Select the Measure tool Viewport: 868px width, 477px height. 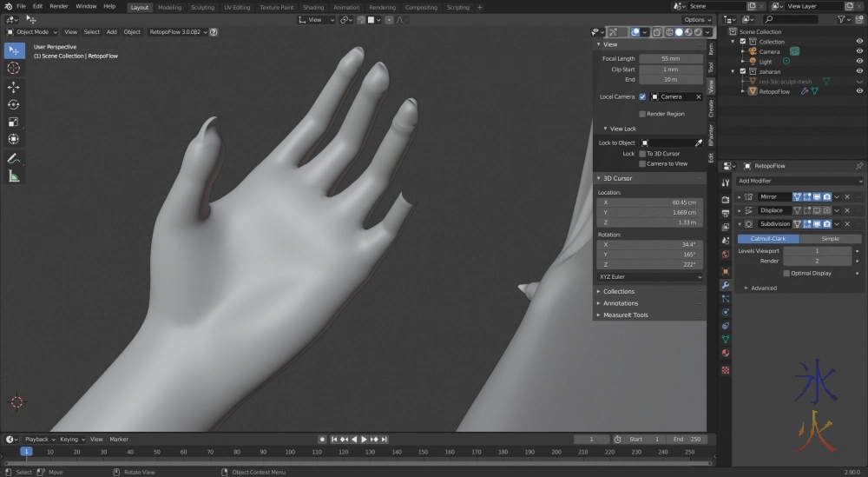point(14,176)
